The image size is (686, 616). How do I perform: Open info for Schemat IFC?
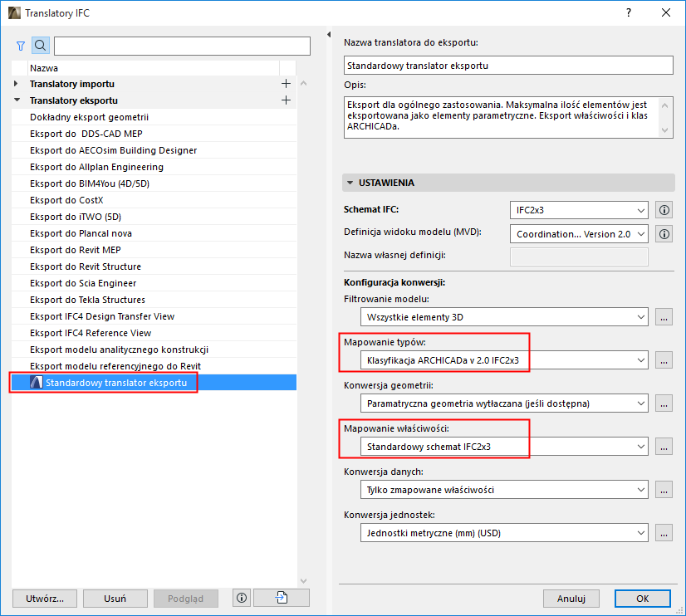(664, 210)
